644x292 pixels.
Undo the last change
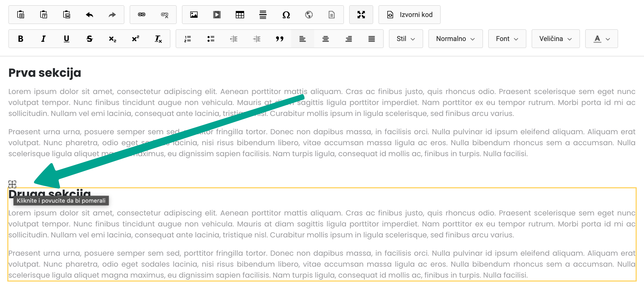click(89, 15)
